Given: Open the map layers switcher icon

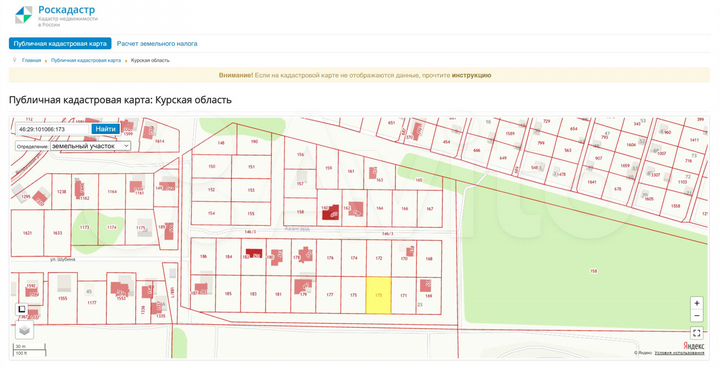Looking at the screenshot, I should coord(25,330).
